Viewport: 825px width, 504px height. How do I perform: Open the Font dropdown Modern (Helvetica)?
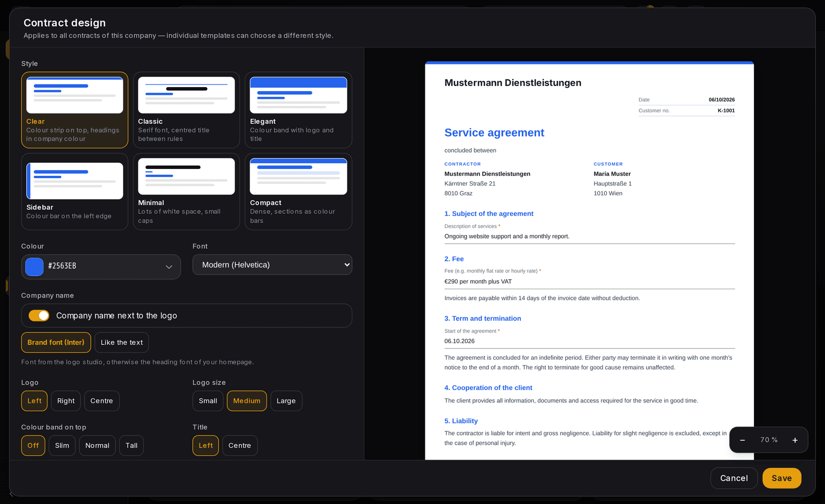coord(272,264)
